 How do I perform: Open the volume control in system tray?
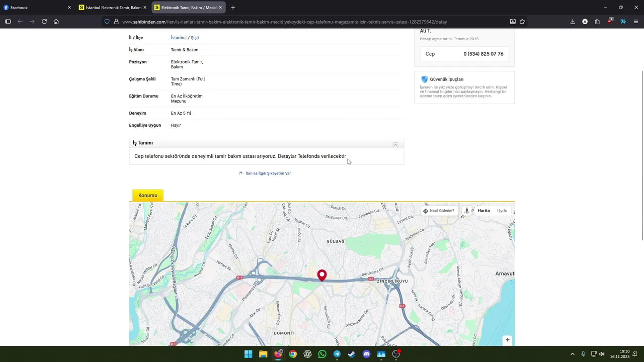[x=602, y=354]
